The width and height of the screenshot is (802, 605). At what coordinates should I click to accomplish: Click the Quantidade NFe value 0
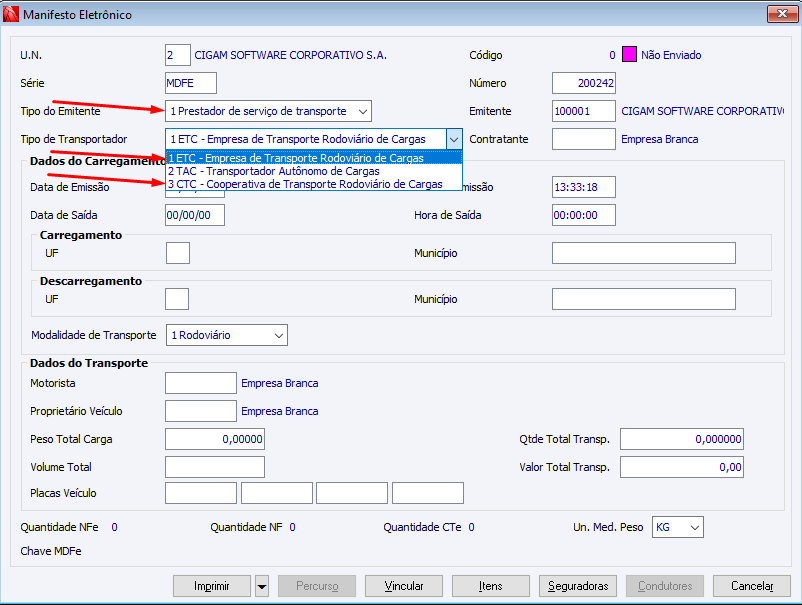coord(115,527)
